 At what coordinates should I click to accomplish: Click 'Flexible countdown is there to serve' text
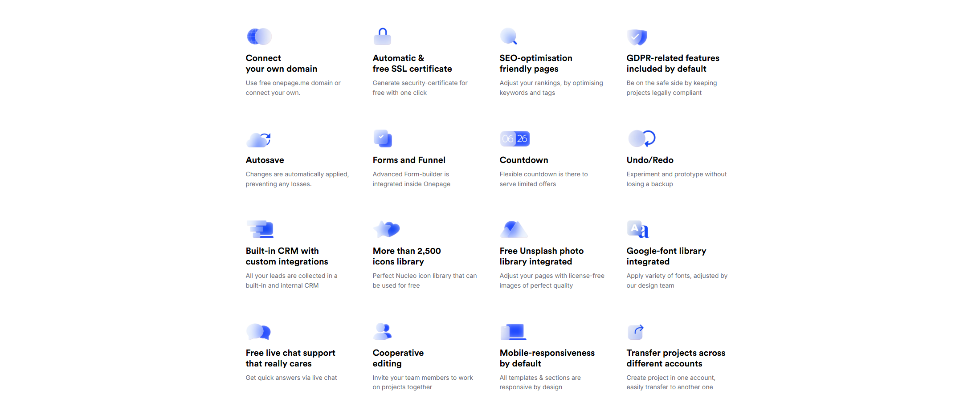tap(543, 179)
